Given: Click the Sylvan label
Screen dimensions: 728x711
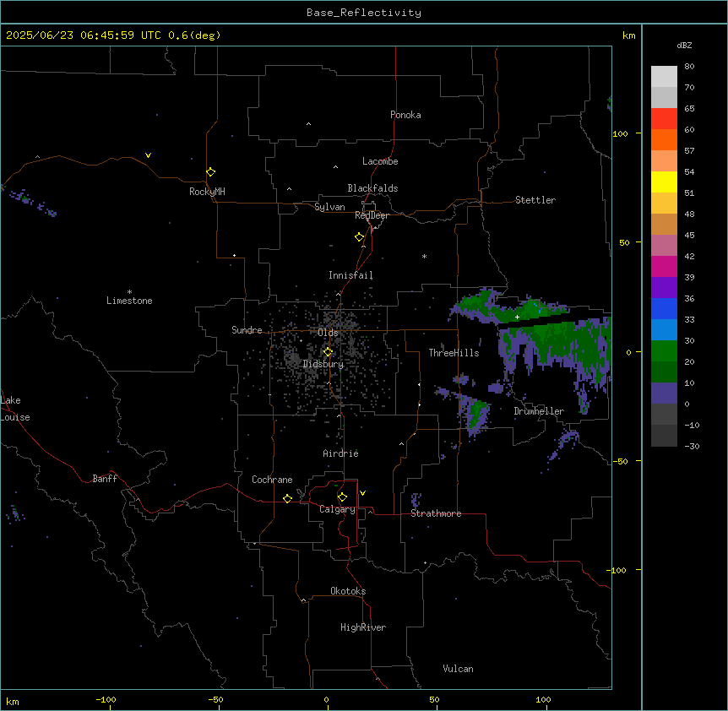Looking at the screenshot, I should (329, 207).
